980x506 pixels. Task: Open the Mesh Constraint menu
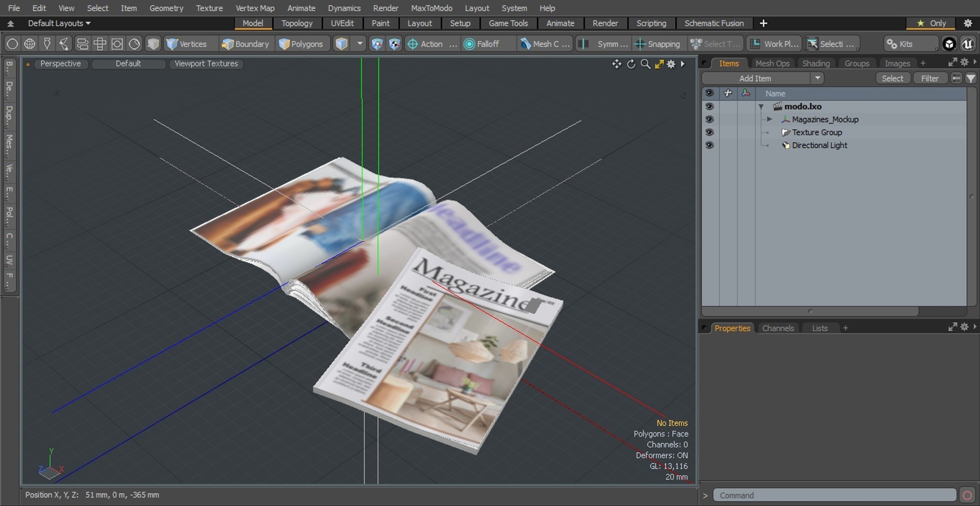545,44
